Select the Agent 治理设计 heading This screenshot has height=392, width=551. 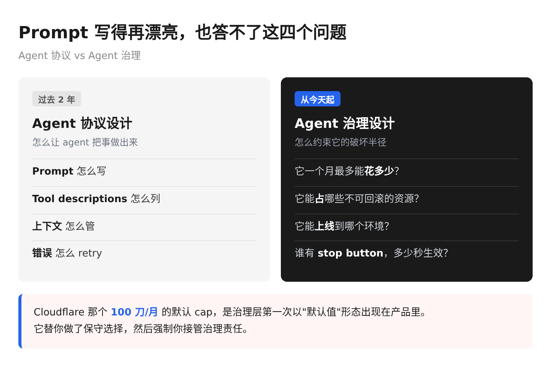click(344, 123)
